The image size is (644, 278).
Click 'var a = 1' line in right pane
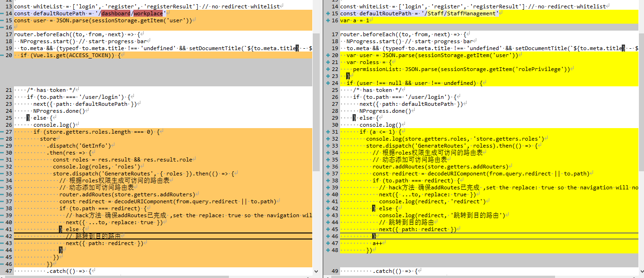[355, 20]
